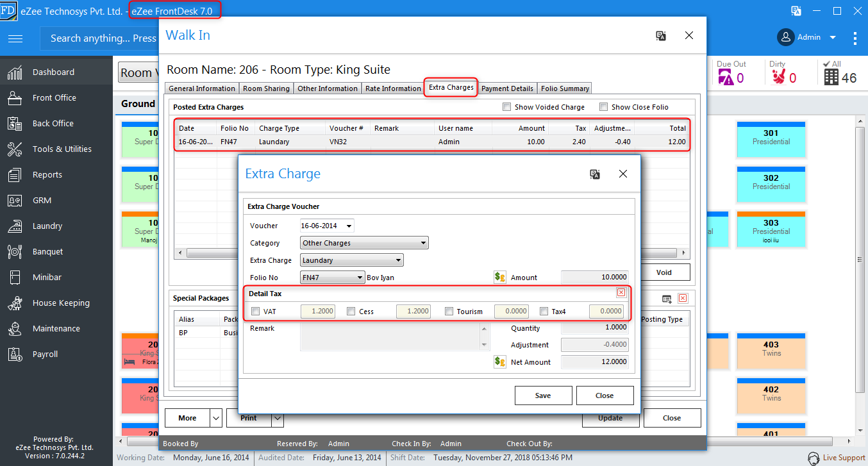
Task: Open Reports section
Action: point(56,174)
